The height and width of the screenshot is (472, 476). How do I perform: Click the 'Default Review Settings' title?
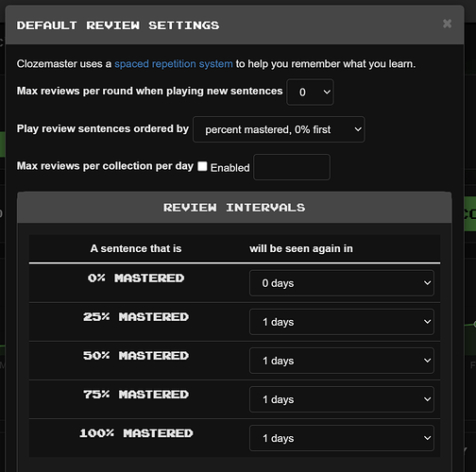pos(118,25)
